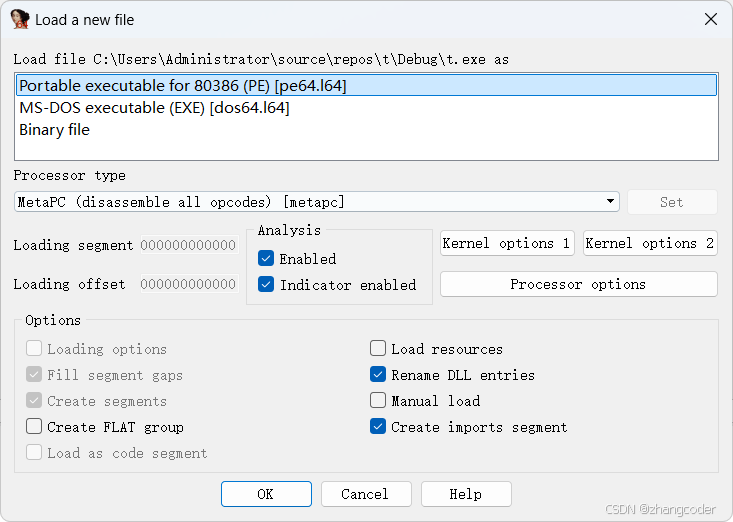Toggle the Load as code segment checkbox
The image size is (733, 522).
(x=34, y=453)
